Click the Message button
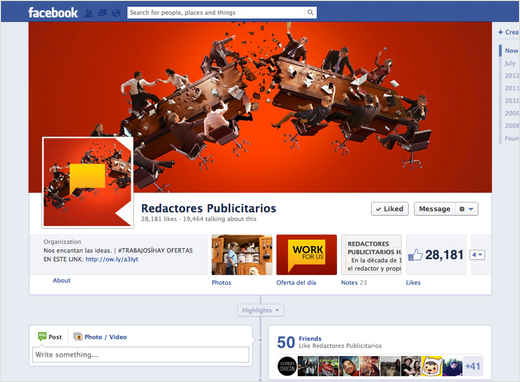 coord(435,209)
